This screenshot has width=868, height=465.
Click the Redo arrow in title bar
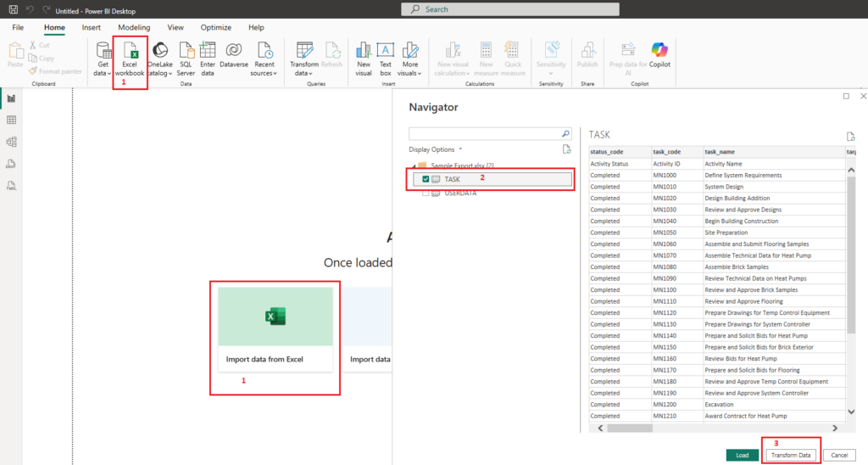click(46, 9)
